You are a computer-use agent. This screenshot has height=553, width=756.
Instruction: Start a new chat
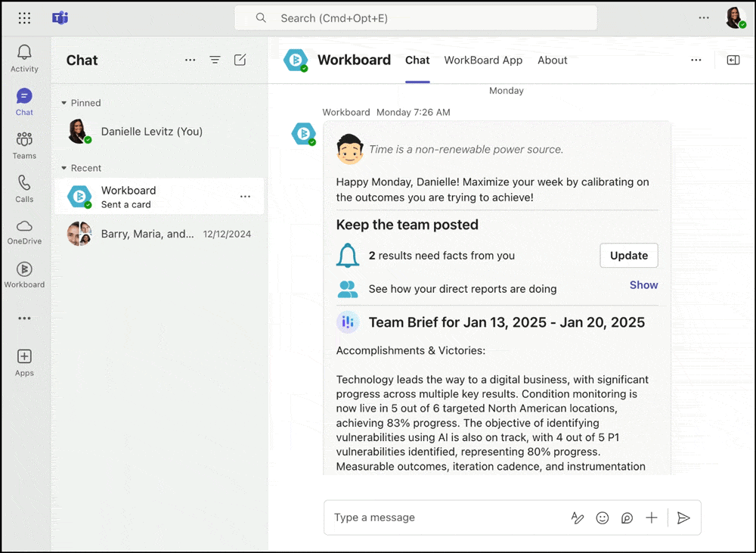point(240,60)
